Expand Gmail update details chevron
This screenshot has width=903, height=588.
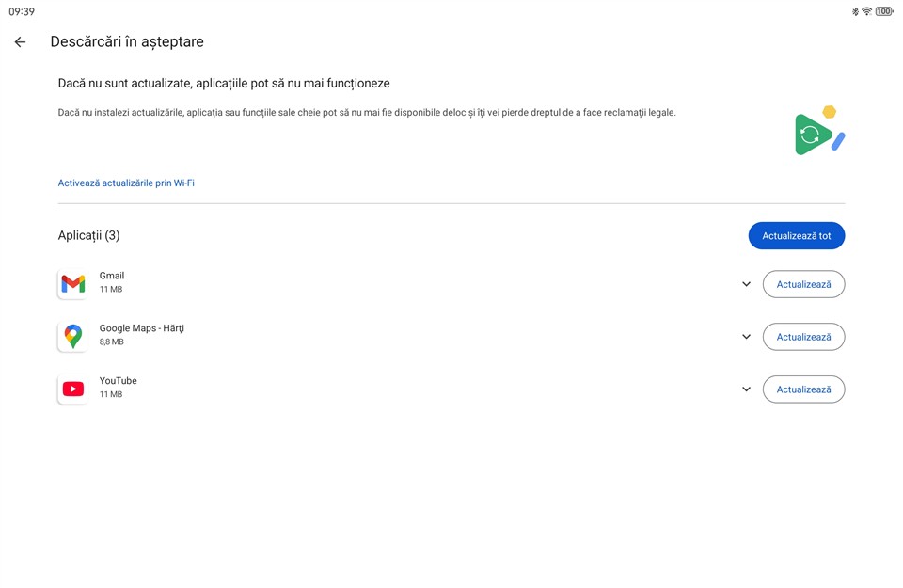[746, 284]
